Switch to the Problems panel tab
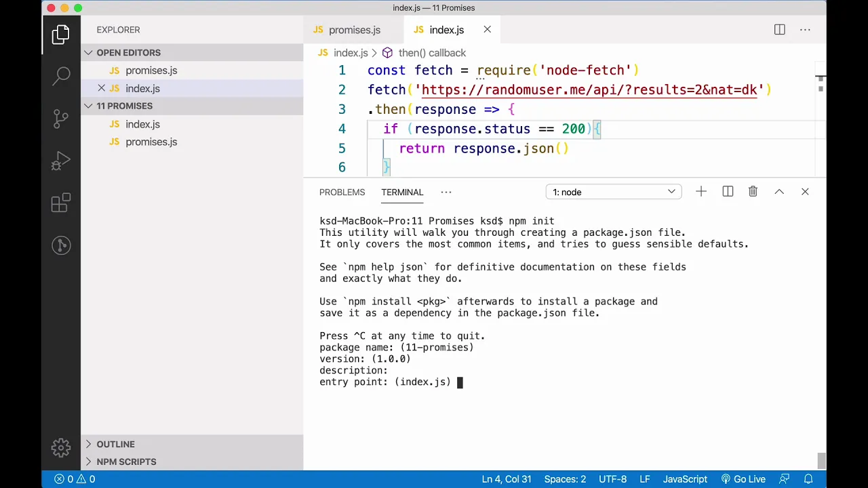Screen dimensions: 868x488 click(342, 192)
